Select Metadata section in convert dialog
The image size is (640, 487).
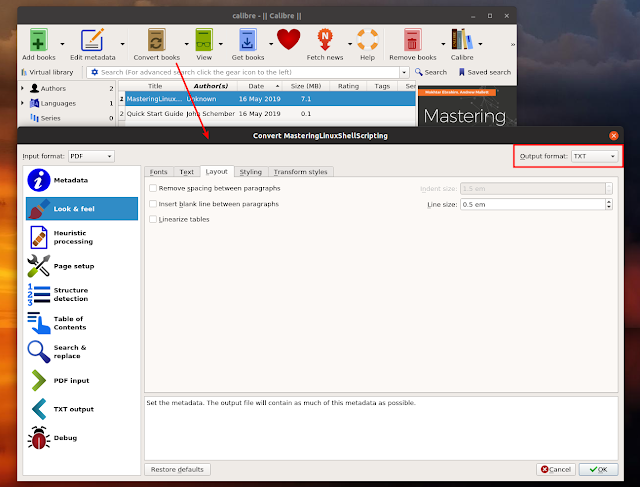tap(82, 180)
